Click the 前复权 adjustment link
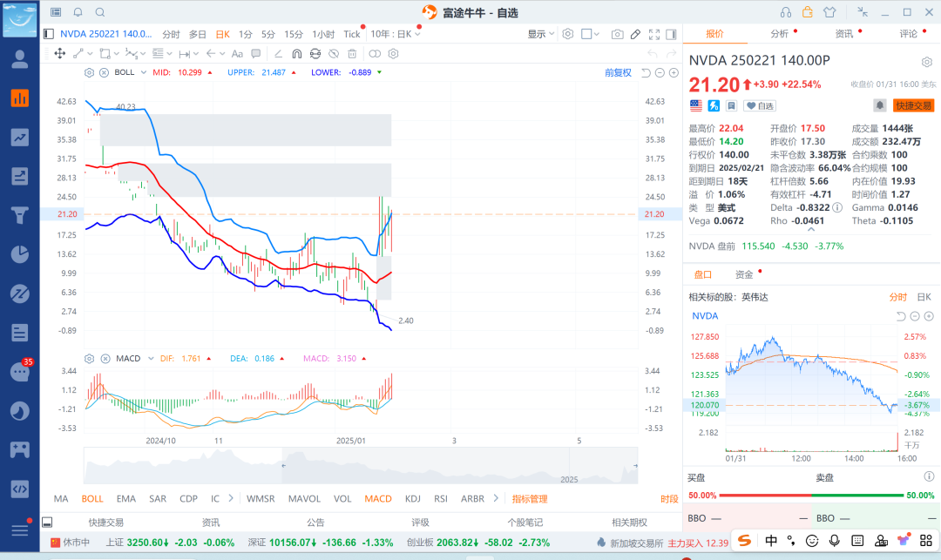The height and width of the screenshot is (560, 941). pos(618,72)
